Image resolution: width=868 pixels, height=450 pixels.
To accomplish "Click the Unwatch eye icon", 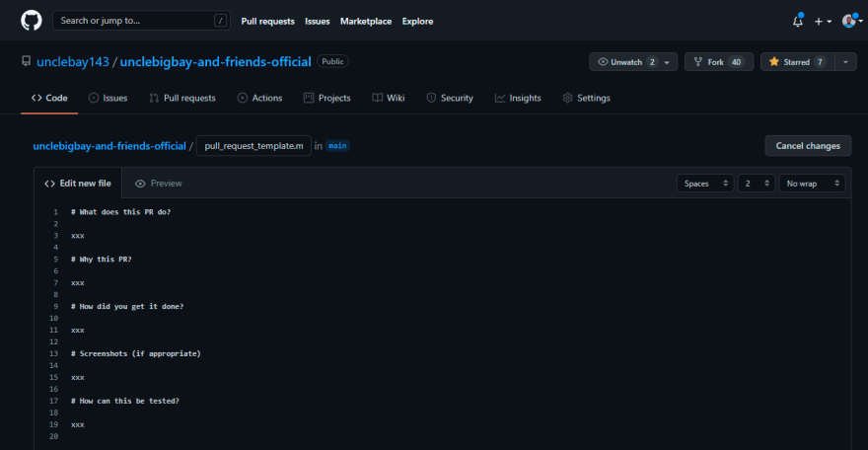I will coord(603,62).
